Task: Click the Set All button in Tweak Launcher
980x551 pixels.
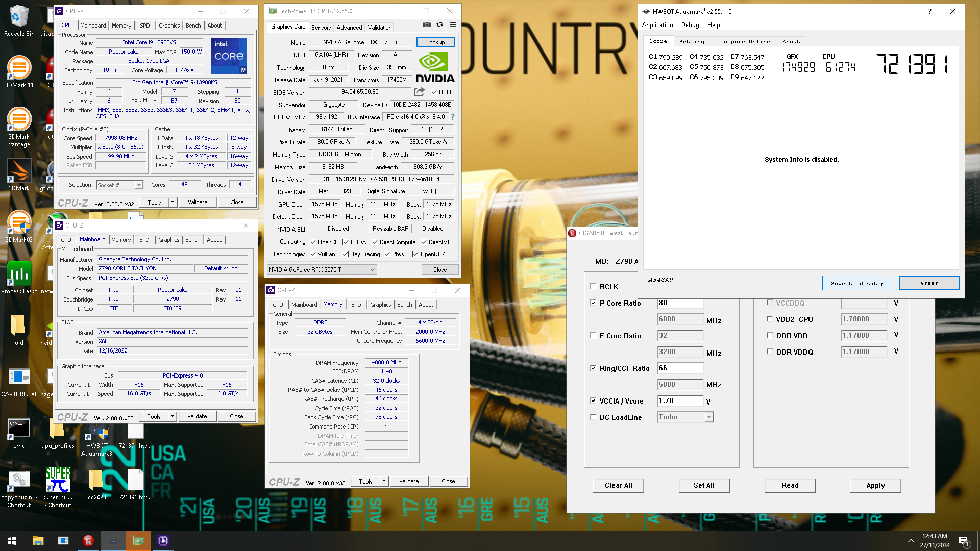Action: pyautogui.click(x=704, y=485)
